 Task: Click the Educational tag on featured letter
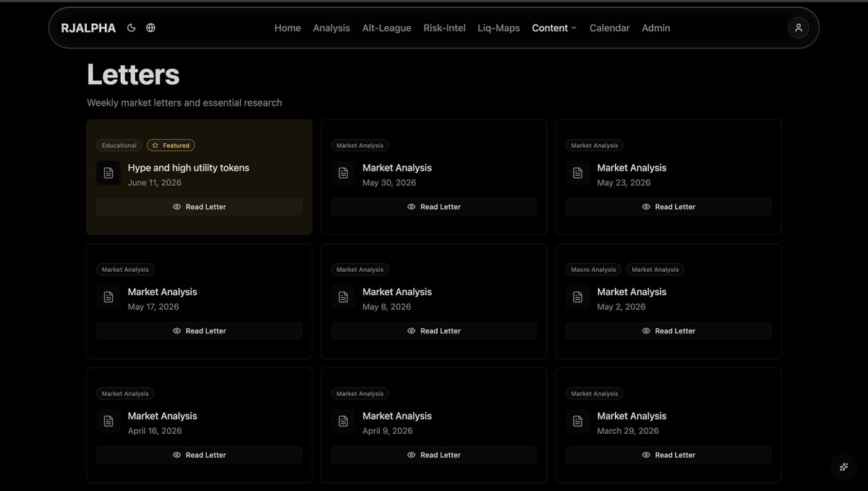(119, 145)
